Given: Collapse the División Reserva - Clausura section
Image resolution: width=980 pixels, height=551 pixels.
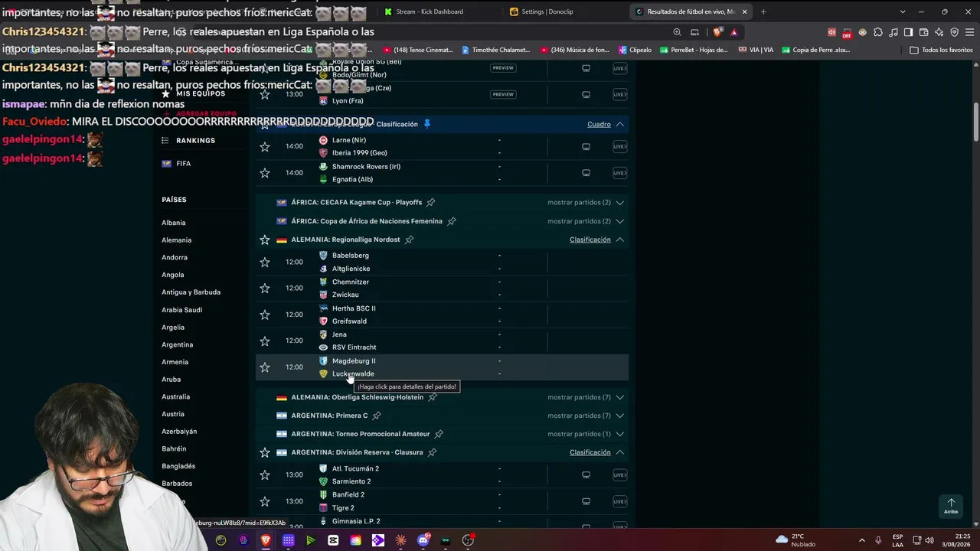Looking at the screenshot, I should (620, 452).
